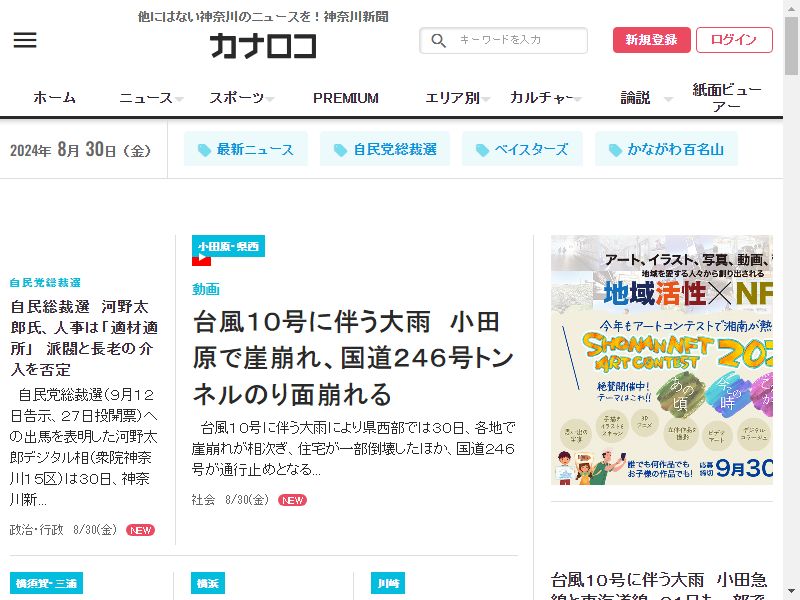Open the 台風10号 小田原で崖崩れ headline

(353, 358)
